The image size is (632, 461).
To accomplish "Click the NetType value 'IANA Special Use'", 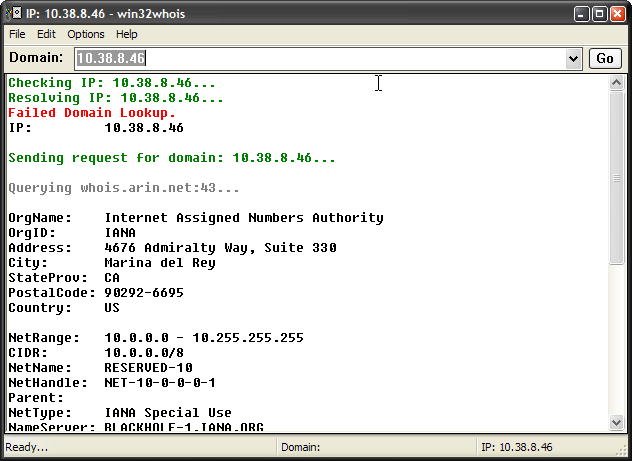I will (x=168, y=413).
